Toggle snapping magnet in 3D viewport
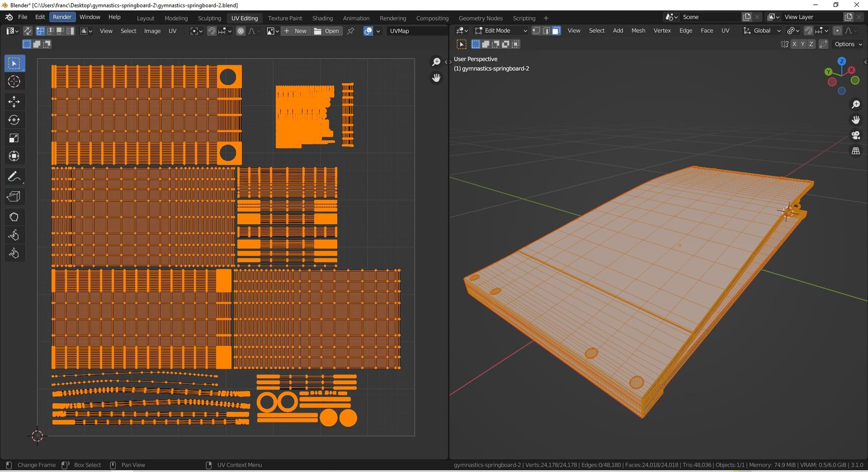Image resolution: width=868 pixels, height=472 pixels. 808,30
